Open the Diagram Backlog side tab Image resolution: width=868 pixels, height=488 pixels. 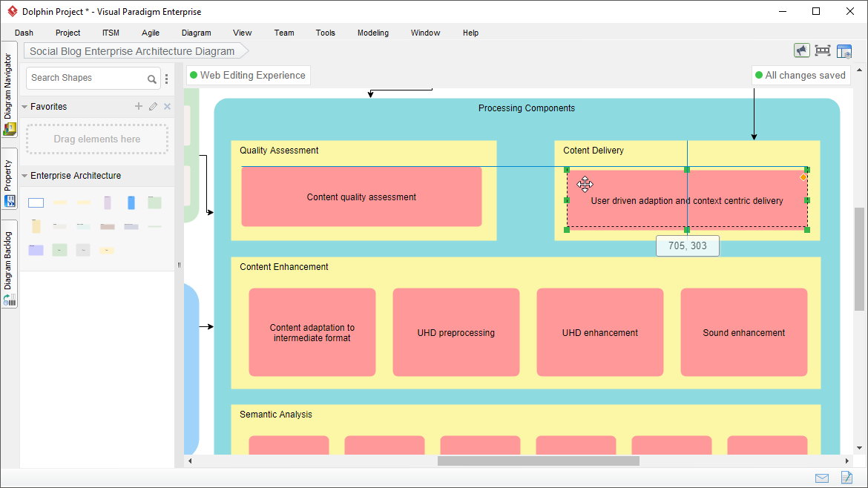click(x=9, y=263)
